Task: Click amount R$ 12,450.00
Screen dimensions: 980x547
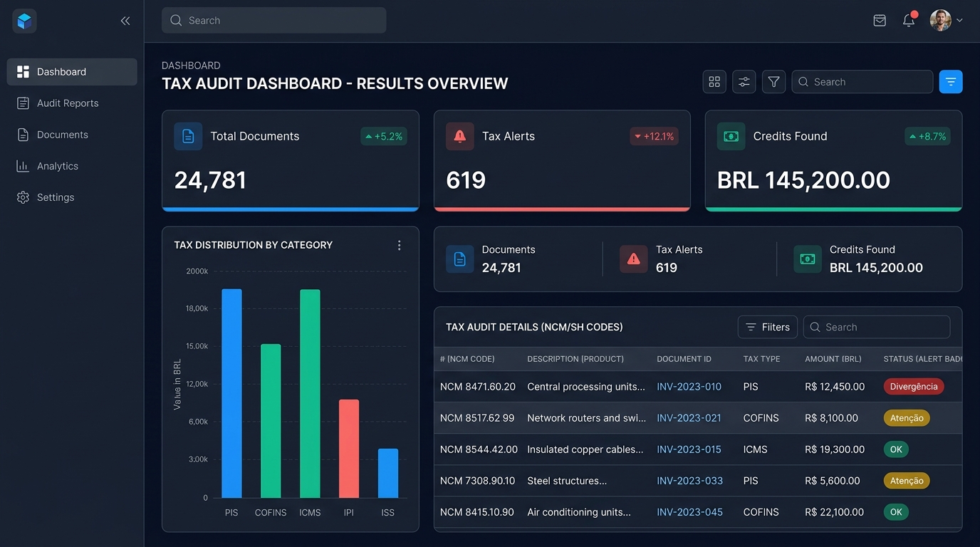Action: [835, 387]
